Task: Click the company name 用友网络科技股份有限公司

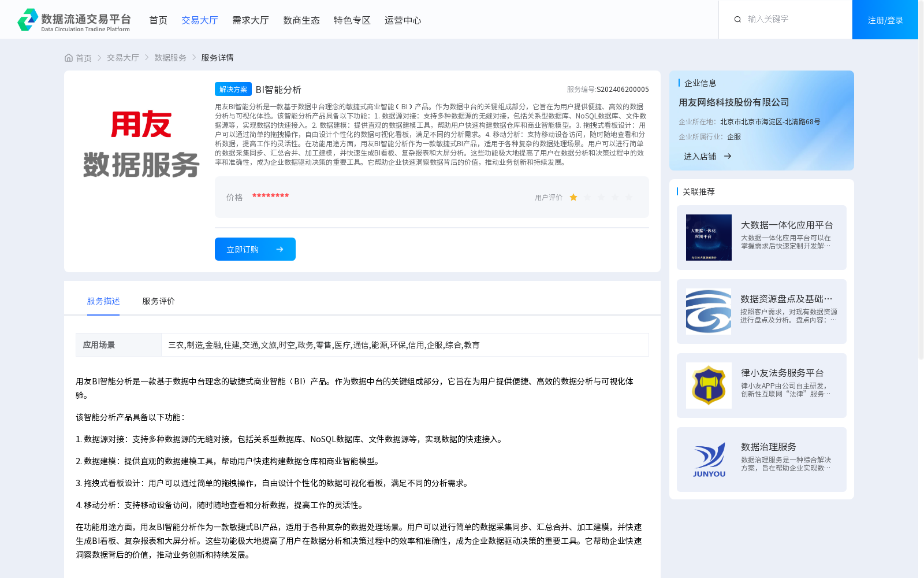Action: point(734,102)
